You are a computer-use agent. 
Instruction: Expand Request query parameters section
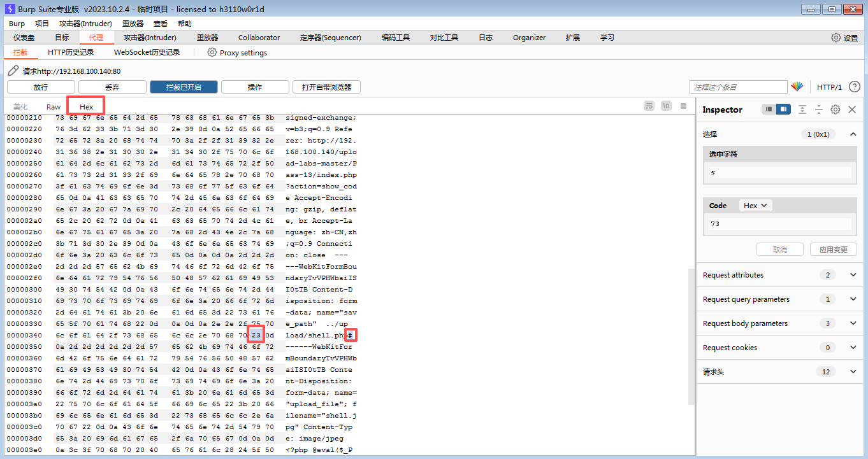click(853, 299)
